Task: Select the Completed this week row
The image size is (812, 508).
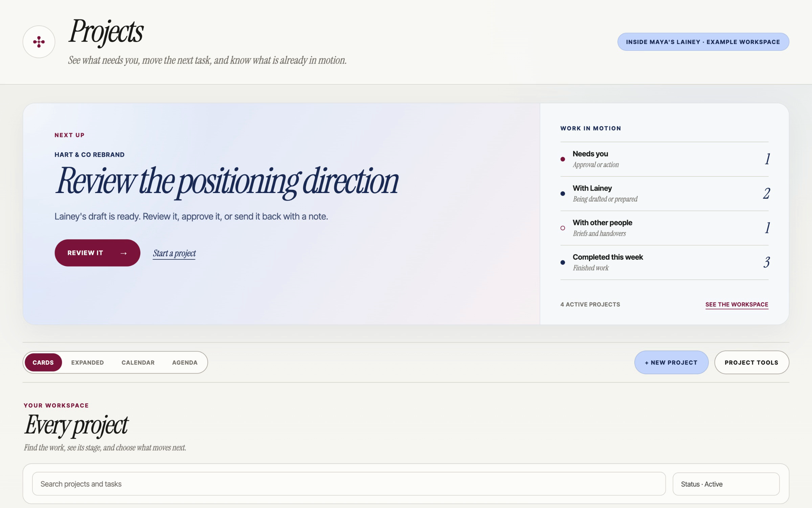Action: click(664, 262)
